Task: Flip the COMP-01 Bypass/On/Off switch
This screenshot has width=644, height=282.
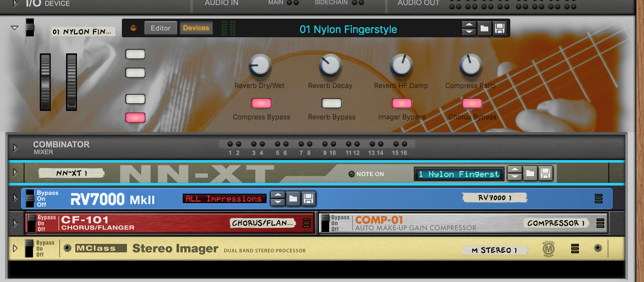Action: tap(325, 223)
